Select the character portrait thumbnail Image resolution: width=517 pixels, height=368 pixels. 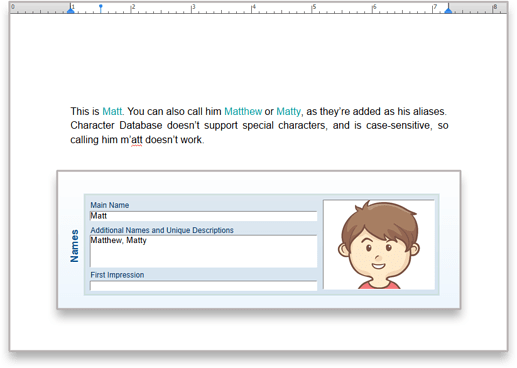pos(379,244)
